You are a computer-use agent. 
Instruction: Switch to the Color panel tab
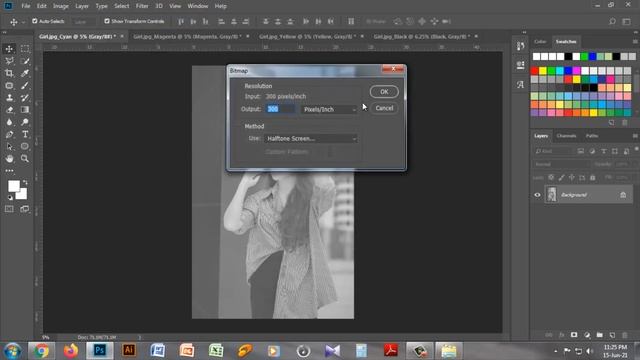tap(540, 42)
